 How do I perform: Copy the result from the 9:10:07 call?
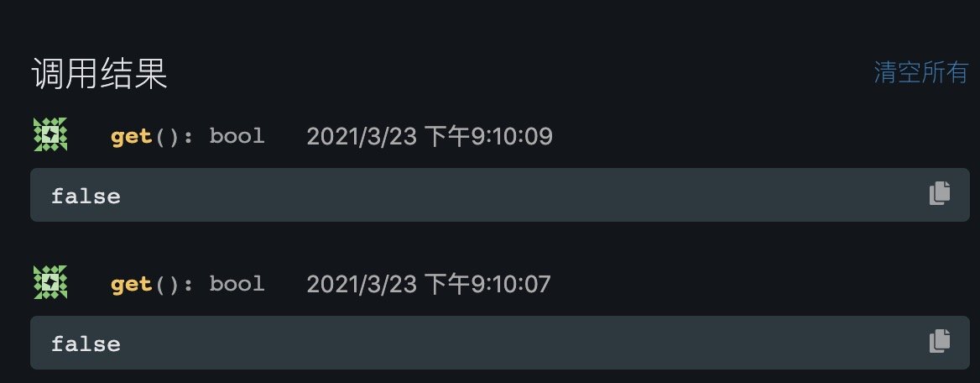click(940, 341)
